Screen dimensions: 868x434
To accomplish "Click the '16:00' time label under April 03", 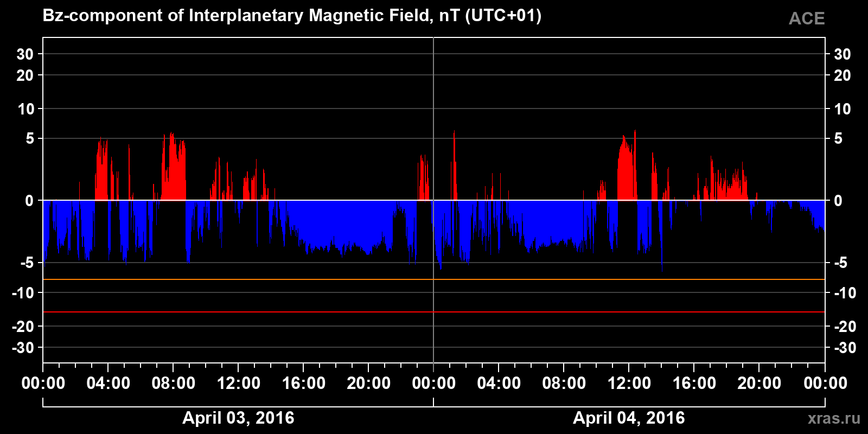I will coord(304,384).
